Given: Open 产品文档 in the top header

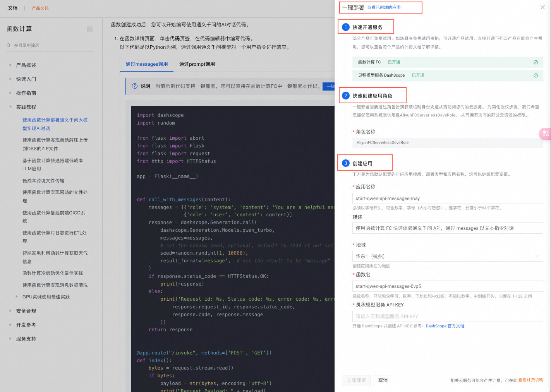Looking at the screenshot, I should pyautogui.click(x=40, y=8).
